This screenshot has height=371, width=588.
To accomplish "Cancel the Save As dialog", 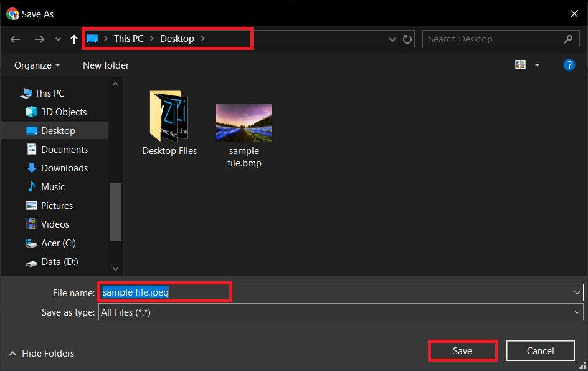I will point(540,350).
